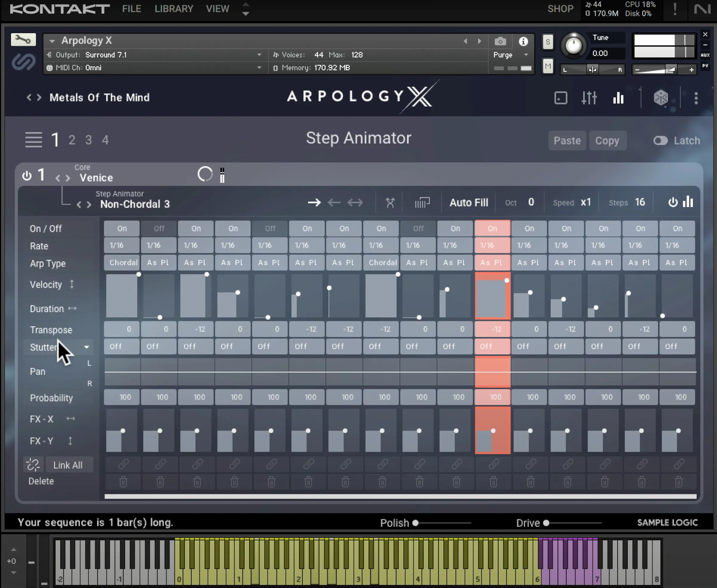Click the mixer sliders icon in header

pos(589,98)
